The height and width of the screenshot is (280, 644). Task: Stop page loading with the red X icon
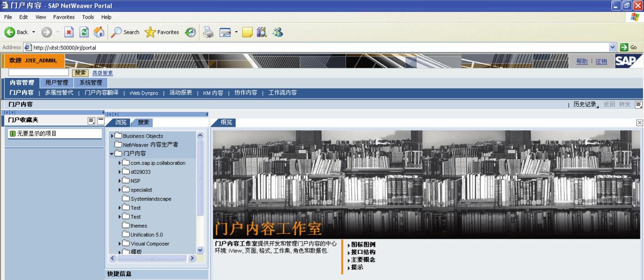click(x=69, y=32)
